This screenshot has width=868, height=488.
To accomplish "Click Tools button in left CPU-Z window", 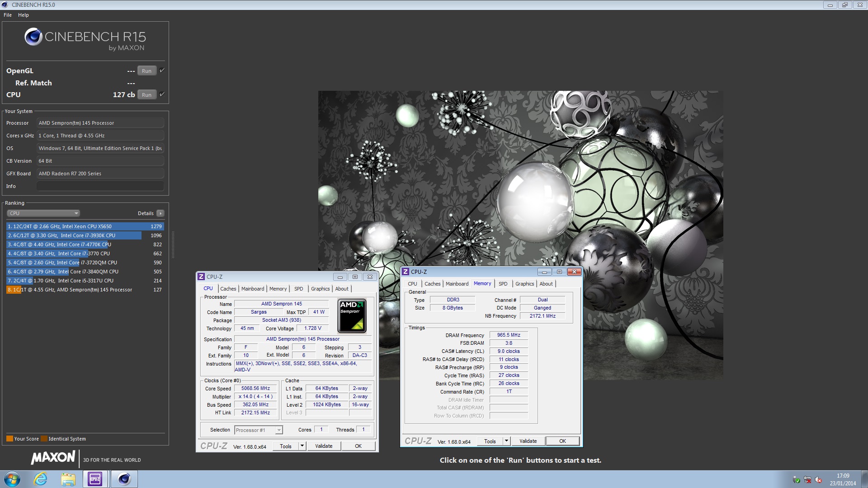I will click(x=286, y=446).
